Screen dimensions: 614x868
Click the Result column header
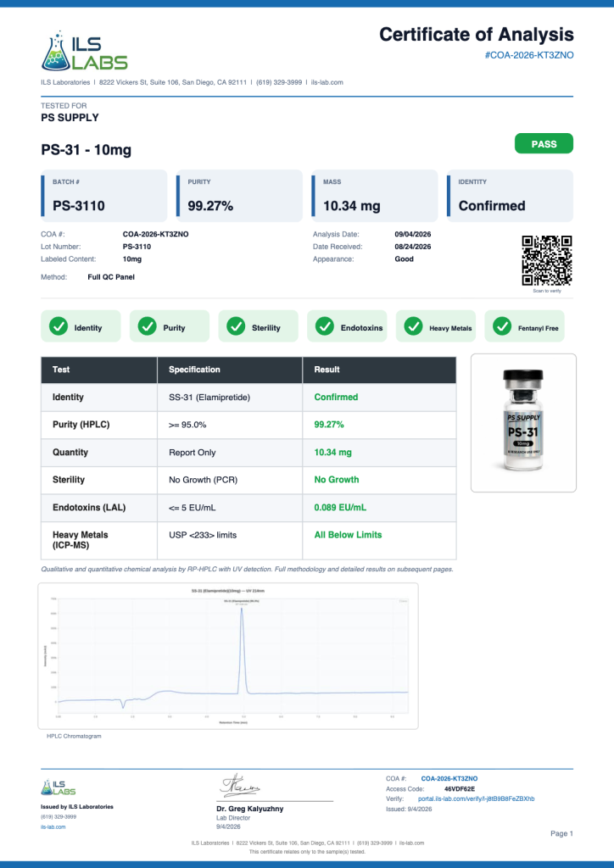(x=379, y=370)
